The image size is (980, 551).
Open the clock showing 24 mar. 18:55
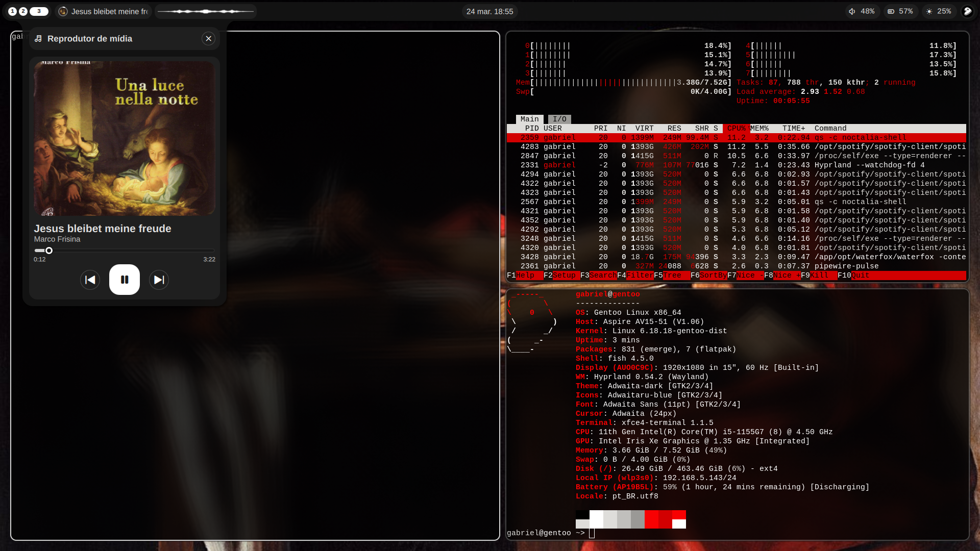point(489,11)
